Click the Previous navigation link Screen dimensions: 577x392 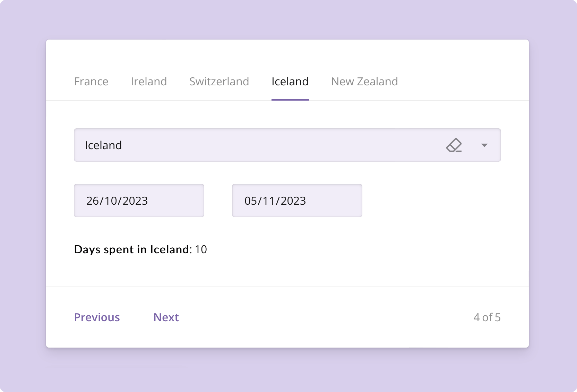97,317
